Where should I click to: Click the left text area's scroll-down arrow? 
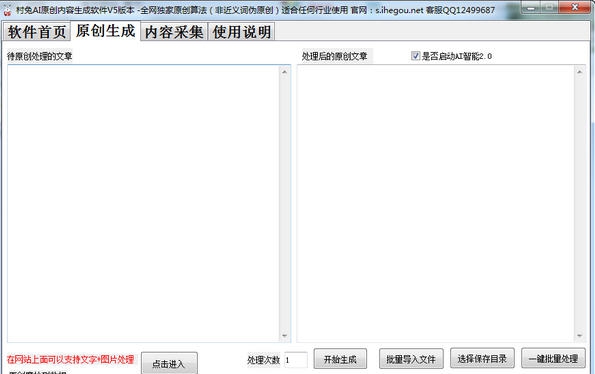tap(285, 336)
